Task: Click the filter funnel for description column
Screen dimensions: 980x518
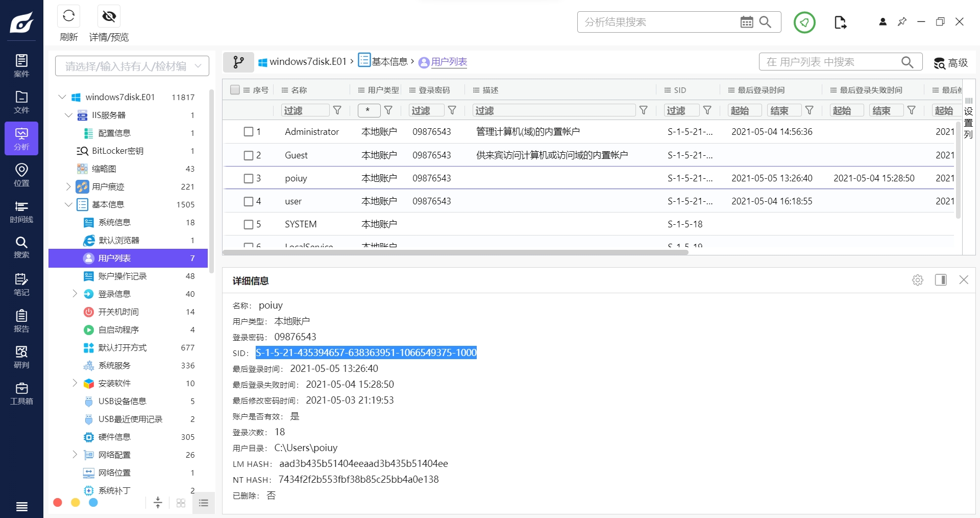Action: click(644, 110)
